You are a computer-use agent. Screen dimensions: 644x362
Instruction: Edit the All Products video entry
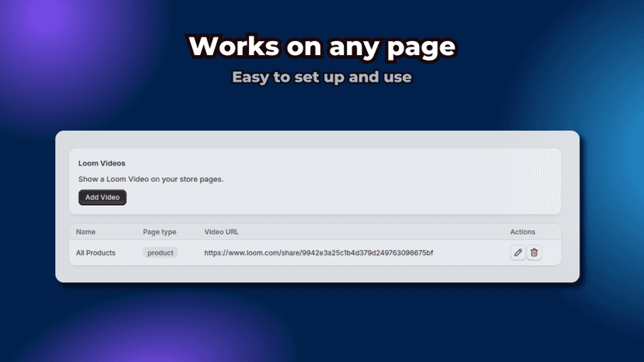[x=518, y=252]
